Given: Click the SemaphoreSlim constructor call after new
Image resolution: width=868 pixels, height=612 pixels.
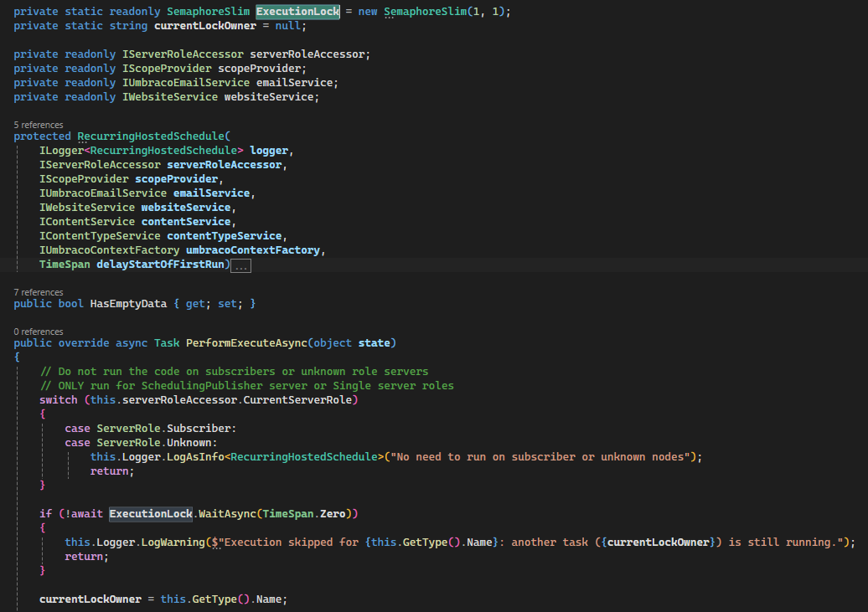Looking at the screenshot, I should click(x=425, y=11).
